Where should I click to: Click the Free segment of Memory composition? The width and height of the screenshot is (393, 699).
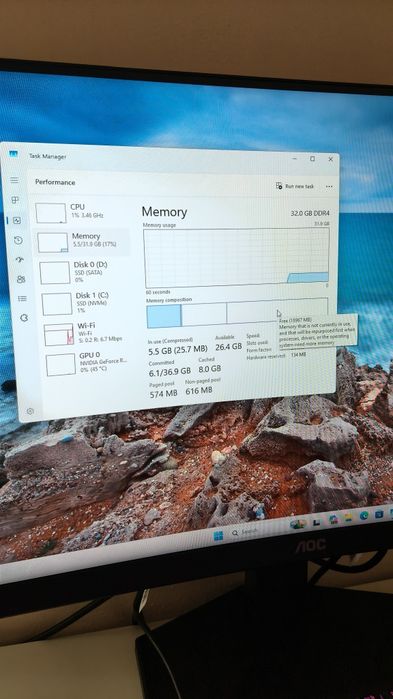[x=277, y=310]
